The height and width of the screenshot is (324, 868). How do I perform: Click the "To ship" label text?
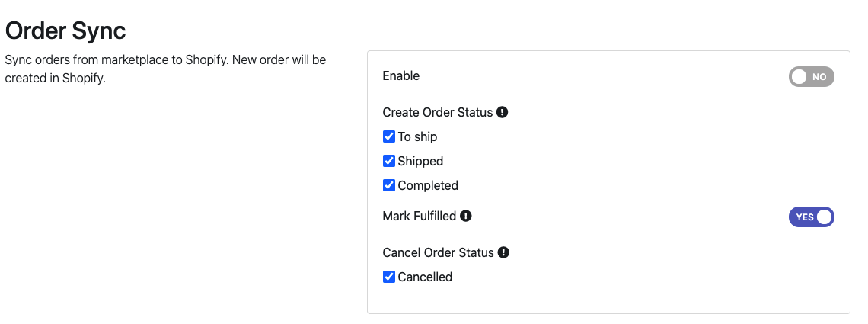pyautogui.click(x=417, y=137)
